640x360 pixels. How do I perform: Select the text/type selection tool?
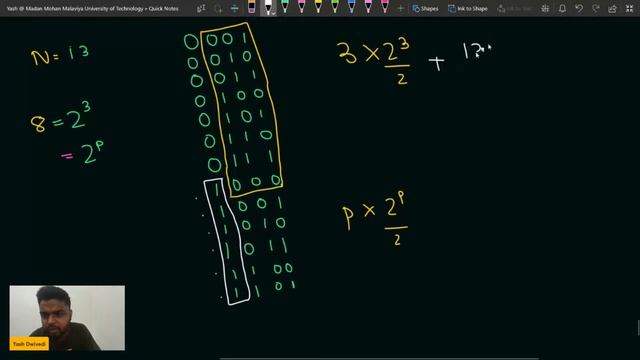(201, 9)
